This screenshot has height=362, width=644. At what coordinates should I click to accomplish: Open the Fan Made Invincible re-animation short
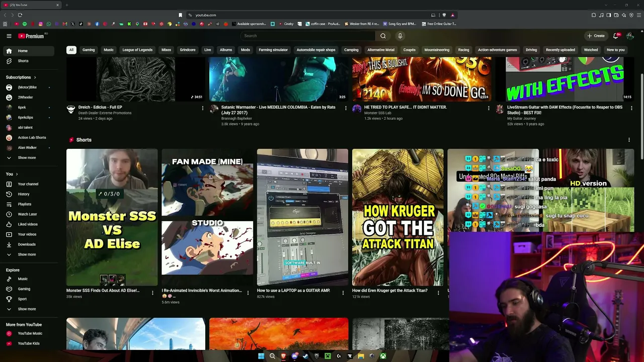click(x=207, y=217)
